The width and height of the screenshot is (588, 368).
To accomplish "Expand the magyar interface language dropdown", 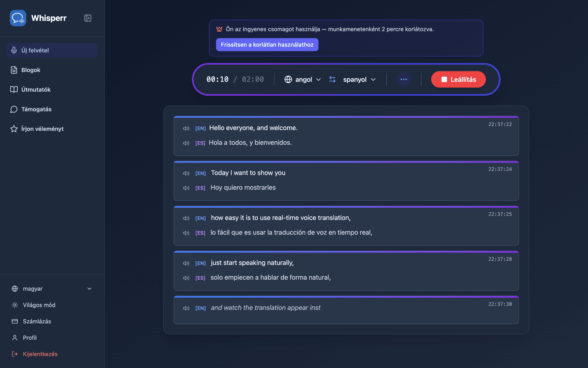I will click(x=52, y=289).
